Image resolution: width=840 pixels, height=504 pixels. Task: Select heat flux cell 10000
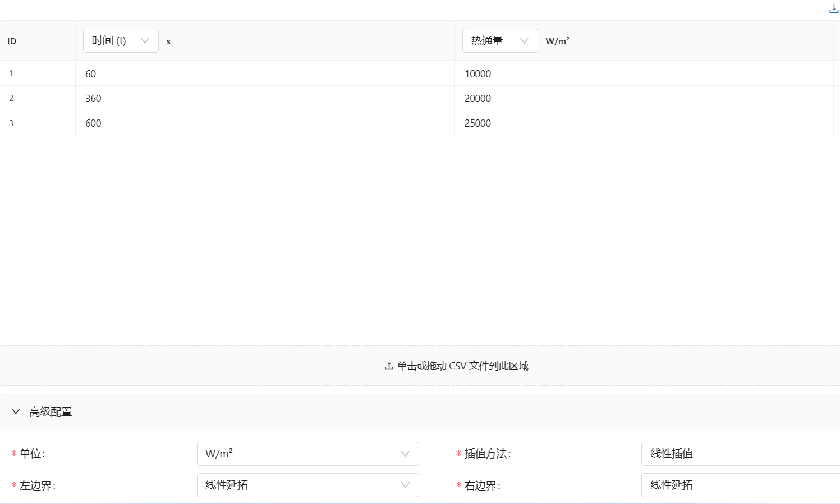coord(644,73)
